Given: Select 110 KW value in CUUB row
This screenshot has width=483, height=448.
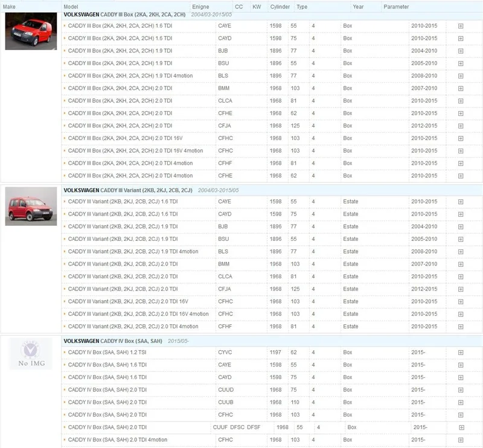Looking at the screenshot, I should pyautogui.click(x=295, y=402).
